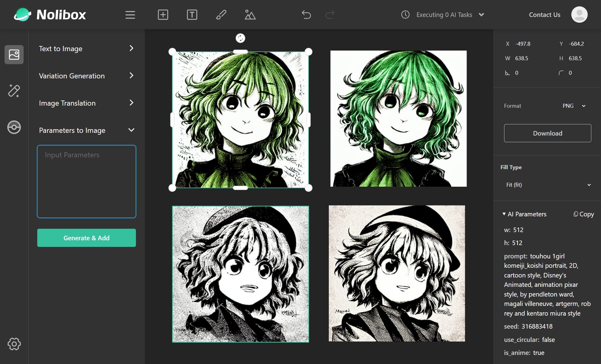Select the Text tool icon

point(192,15)
